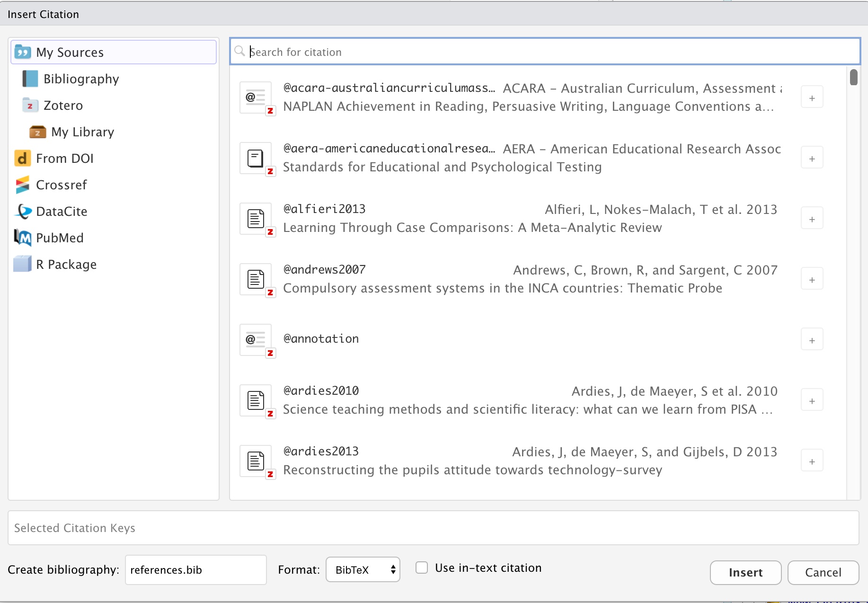The width and height of the screenshot is (868, 603).
Task: Select My Sources quote icon
Action: pos(23,52)
